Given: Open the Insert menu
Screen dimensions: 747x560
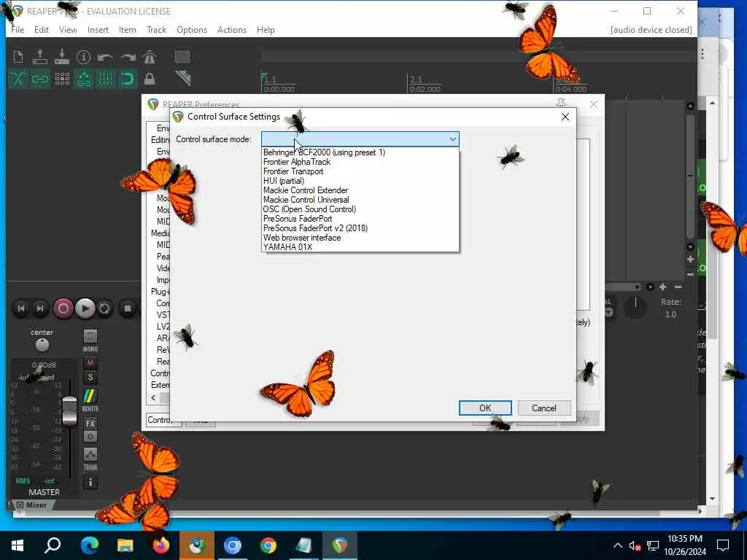Looking at the screenshot, I should [98, 29].
